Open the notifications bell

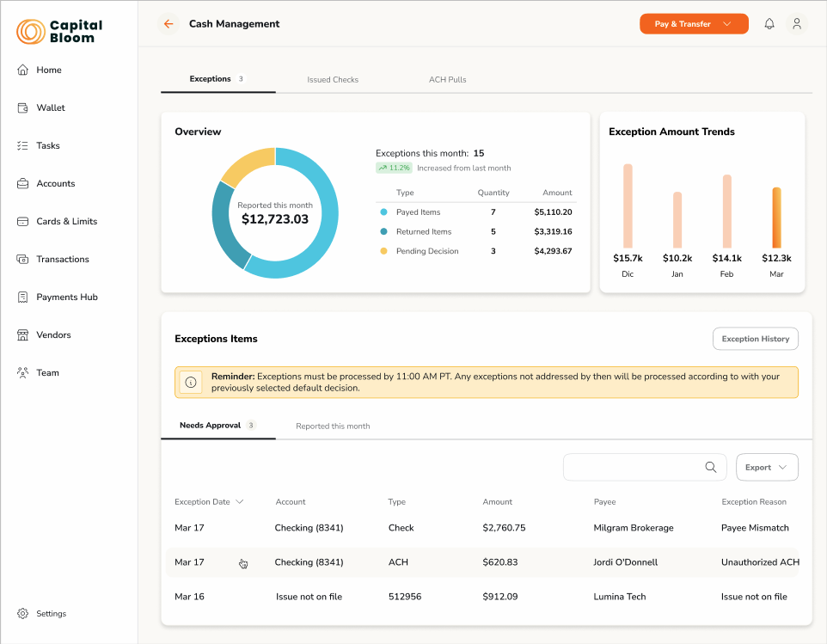click(x=769, y=24)
